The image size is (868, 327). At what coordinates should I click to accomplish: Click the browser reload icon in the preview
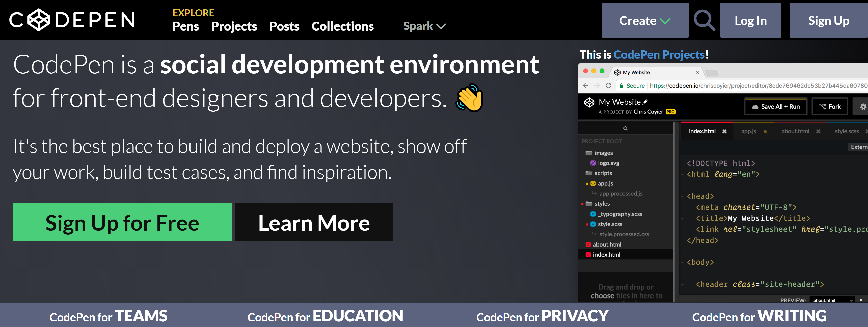[608, 85]
